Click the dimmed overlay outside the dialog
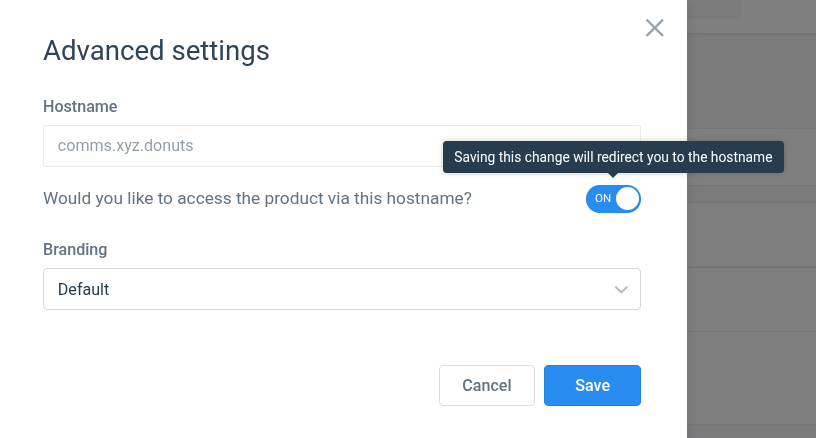 click(x=751, y=291)
